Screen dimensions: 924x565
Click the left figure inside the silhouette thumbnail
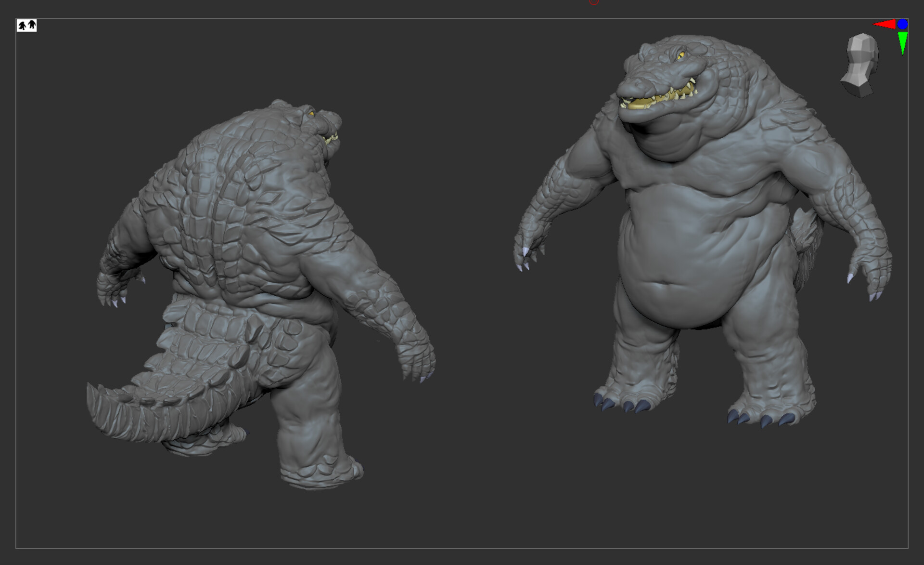point(22,24)
